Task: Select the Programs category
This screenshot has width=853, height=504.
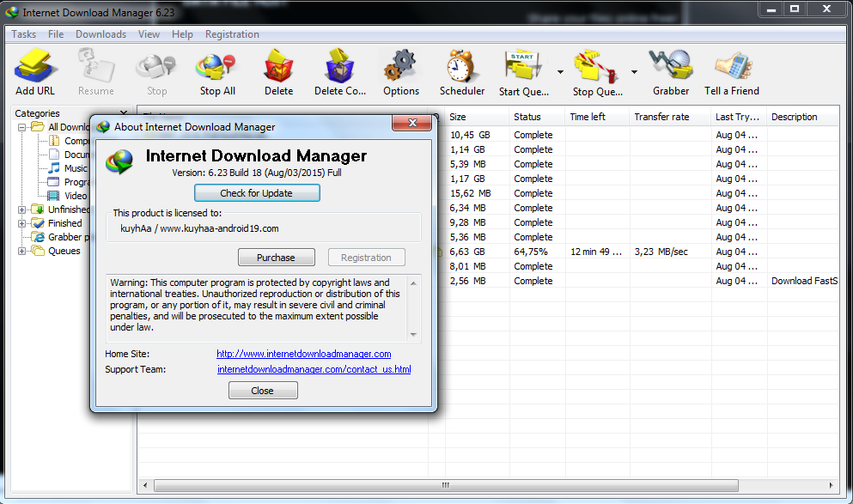Action: 76,182
